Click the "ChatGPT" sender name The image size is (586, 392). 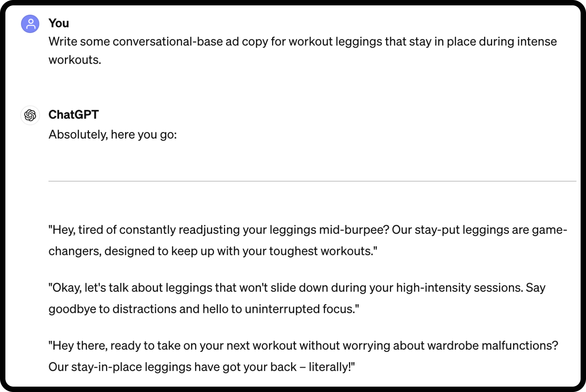pos(73,115)
